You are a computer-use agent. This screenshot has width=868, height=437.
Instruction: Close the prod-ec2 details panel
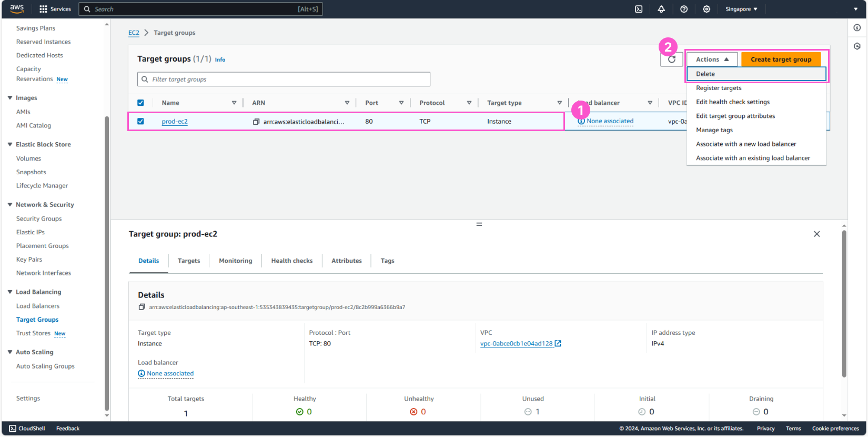tap(816, 234)
